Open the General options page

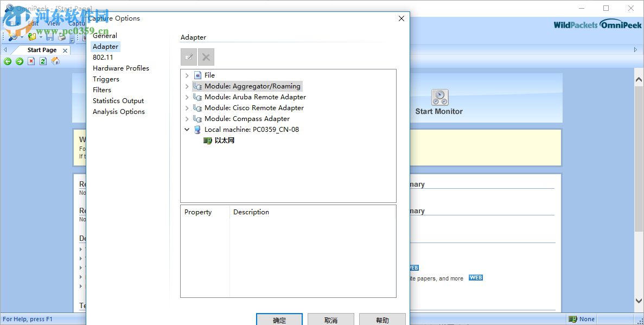[105, 36]
